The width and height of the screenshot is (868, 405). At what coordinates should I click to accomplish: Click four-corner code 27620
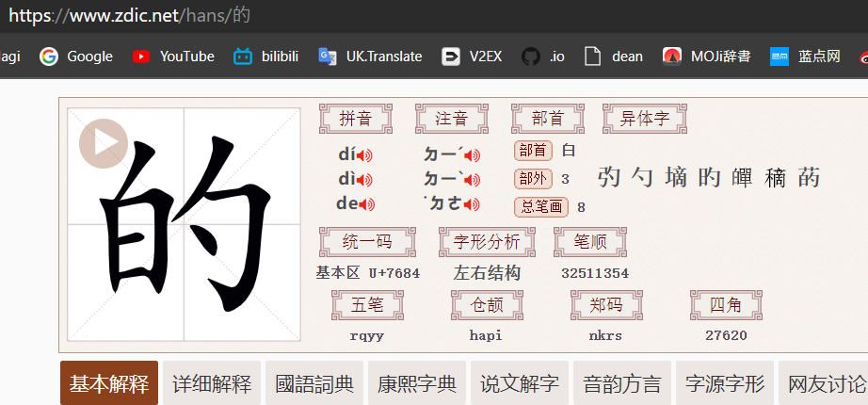pyautogui.click(x=726, y=335)
